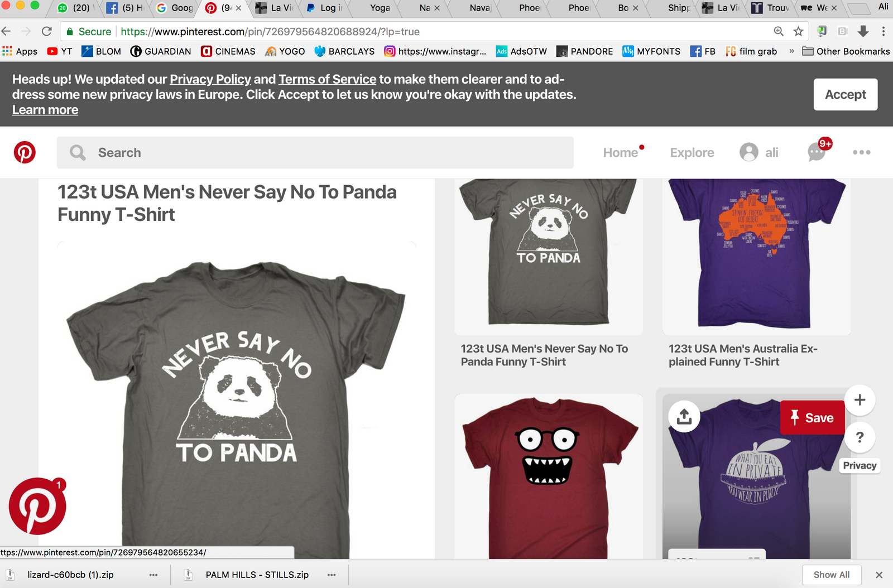Bookmark page with the star icon

[798, 31]
